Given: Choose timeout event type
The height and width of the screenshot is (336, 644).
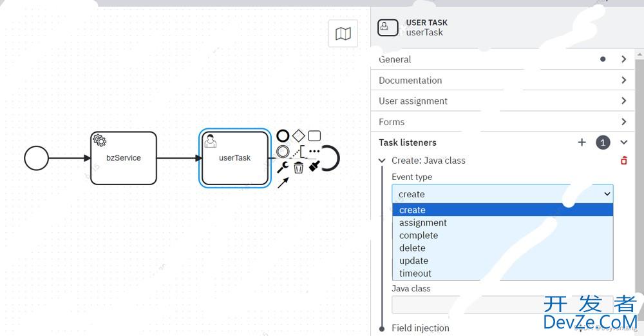Looking at the screenshot, I should [502, 273].
